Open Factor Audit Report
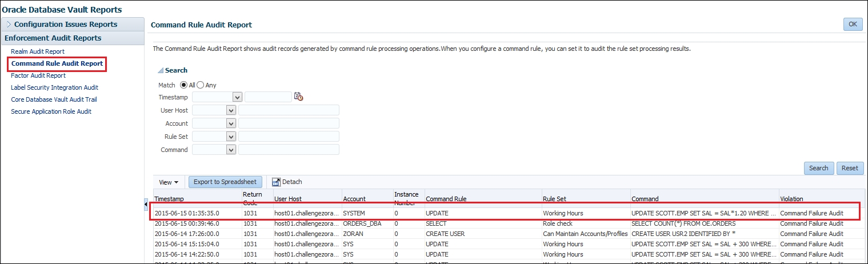 (x=38, y=75)
